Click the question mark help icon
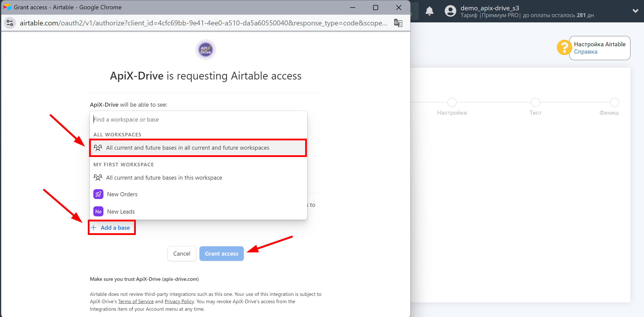The height and width of the screenshot is (317, 644). (x=564, y=47)
